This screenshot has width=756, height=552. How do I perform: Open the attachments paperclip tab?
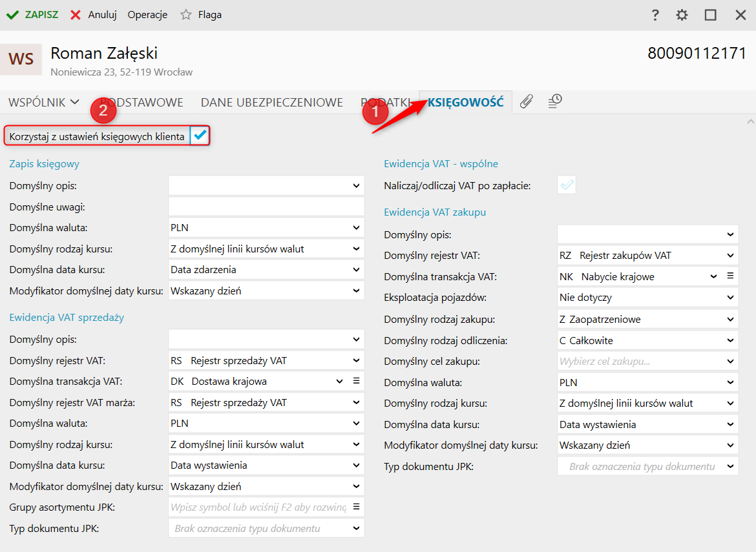click(527, 101)
